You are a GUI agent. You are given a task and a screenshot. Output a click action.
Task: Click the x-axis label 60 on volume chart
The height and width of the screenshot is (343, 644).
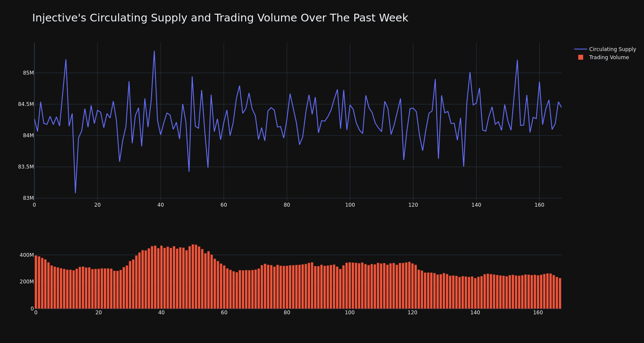pos(224,313)
